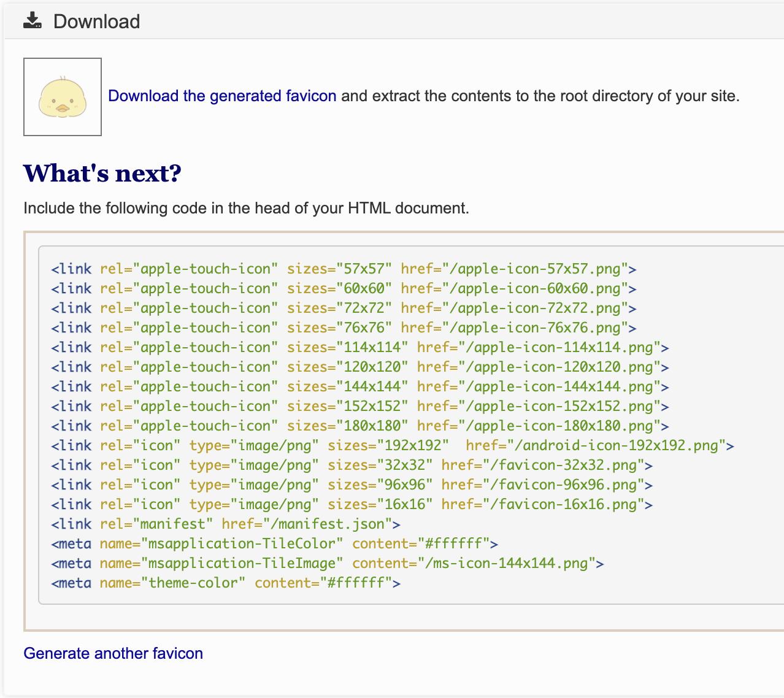The width and height of the screenshot is (784, 698).
Task: Click the msapplication-TileImage meta line
Action: [x=328, y=563]
